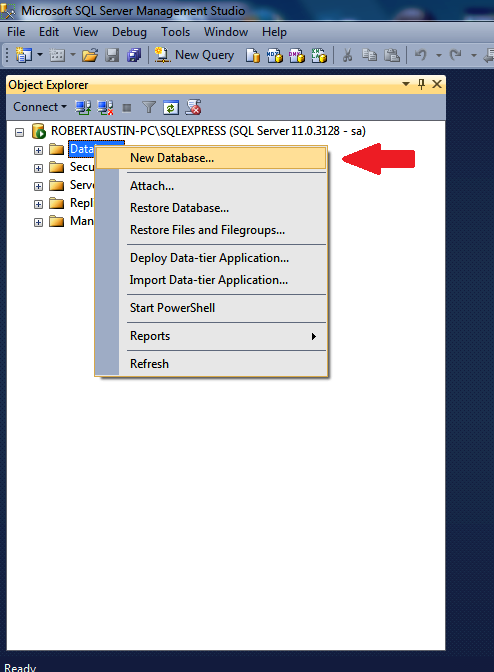This screenshot has height=672, width=494.
Task: Click the Disconnect icon in Object Explorer
Action: click(105, 107)
